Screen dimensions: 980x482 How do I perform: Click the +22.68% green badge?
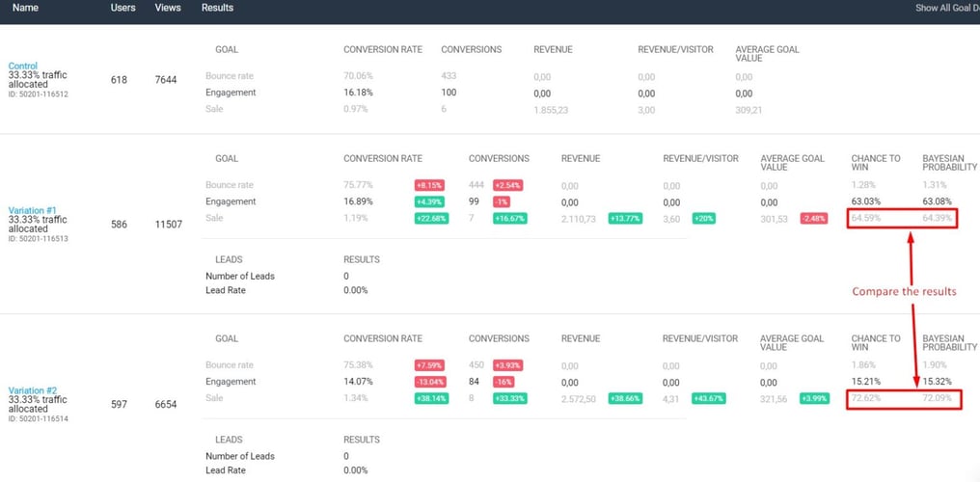coord(431,219)
